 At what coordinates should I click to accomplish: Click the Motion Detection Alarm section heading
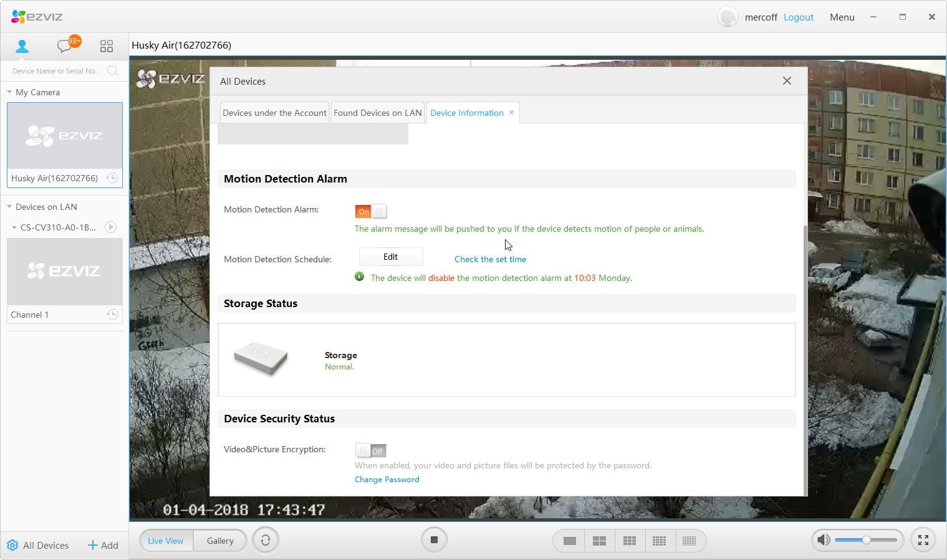[286, 179]
